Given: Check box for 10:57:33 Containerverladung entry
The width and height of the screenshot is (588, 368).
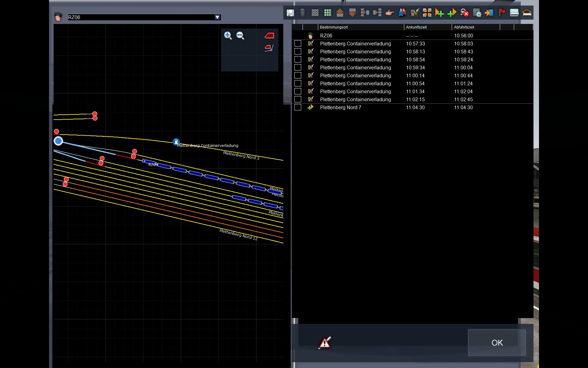Looking at the screenshot, I should click(x=298, y=44).
